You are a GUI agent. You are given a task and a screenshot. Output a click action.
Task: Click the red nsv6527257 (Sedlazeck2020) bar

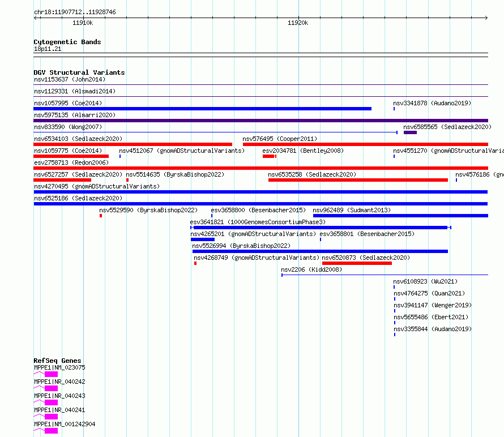pyautogui.click(x=62, y=180)
